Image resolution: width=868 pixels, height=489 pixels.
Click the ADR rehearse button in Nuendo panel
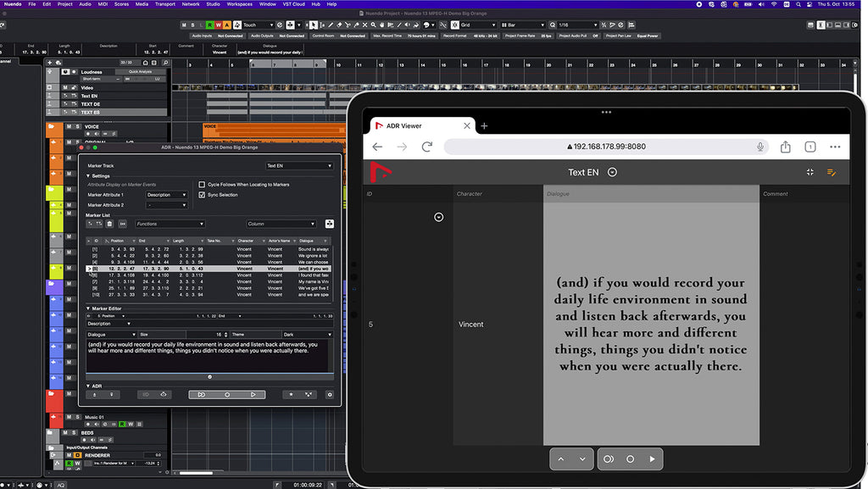[x=202, y=394]
